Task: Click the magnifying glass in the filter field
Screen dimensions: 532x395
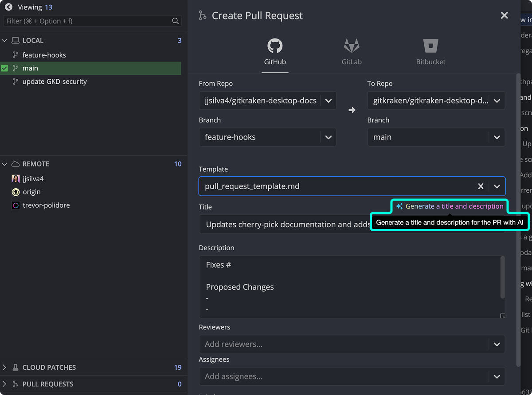Action: click(176, 21)
